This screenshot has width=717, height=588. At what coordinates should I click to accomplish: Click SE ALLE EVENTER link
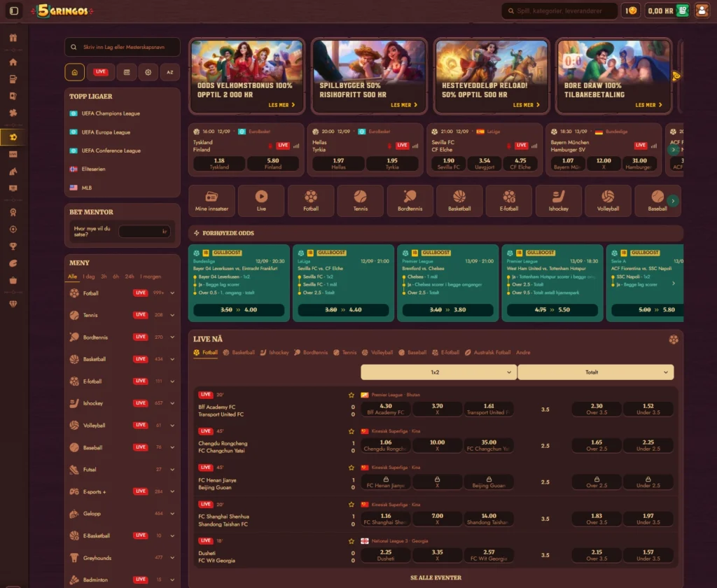tap(436, 578)
